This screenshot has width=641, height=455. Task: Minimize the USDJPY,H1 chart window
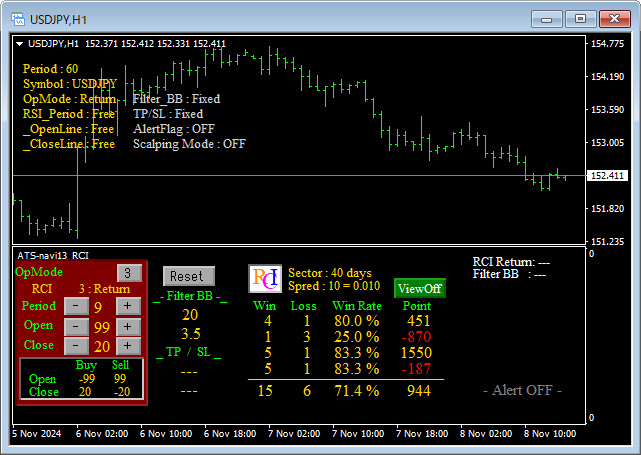[547, 19]
